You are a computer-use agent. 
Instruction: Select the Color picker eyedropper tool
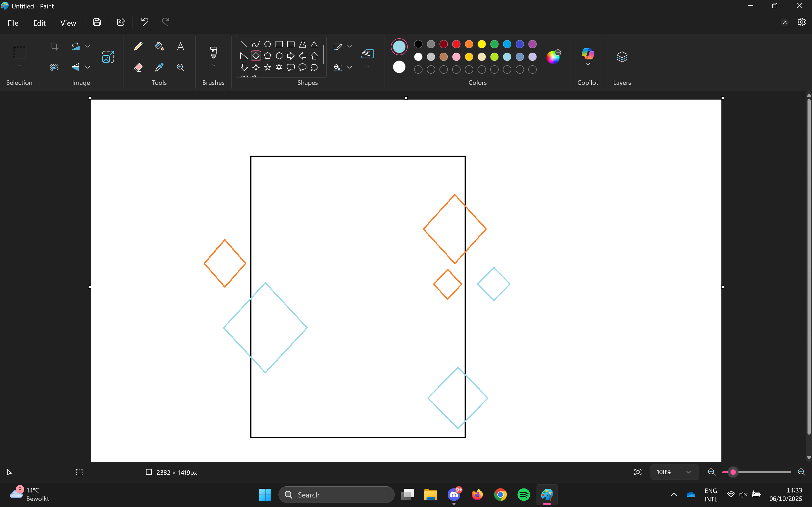(159, 67)
